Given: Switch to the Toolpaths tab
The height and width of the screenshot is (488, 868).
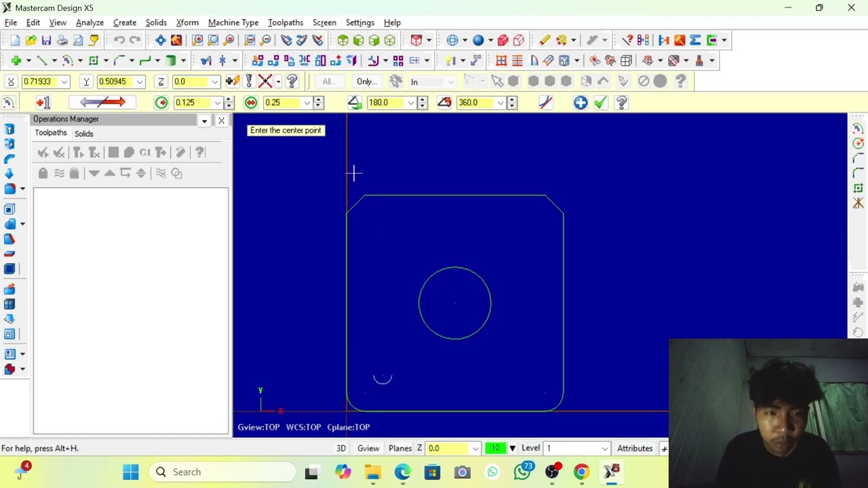Looking at the screenshot, I should 51,133.
